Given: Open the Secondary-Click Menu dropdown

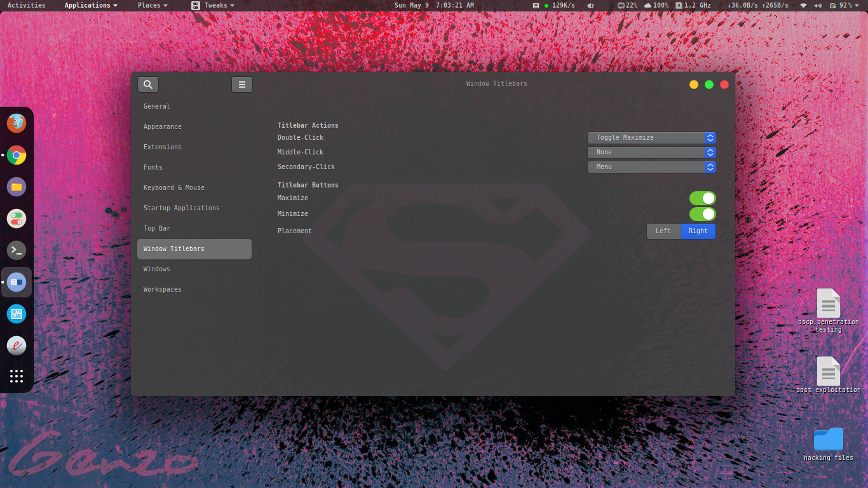Looking at the screenshot, I should point(651,167).
